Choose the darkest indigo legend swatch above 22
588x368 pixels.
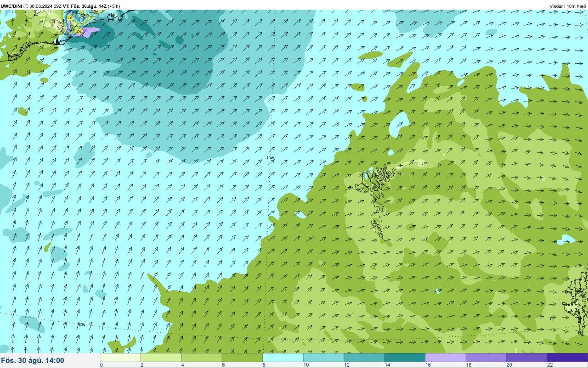pyautogui.click(x=567, y=357)
